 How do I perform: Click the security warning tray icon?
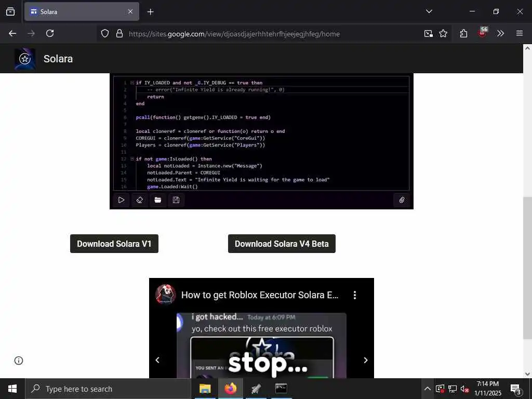(440, 389)
